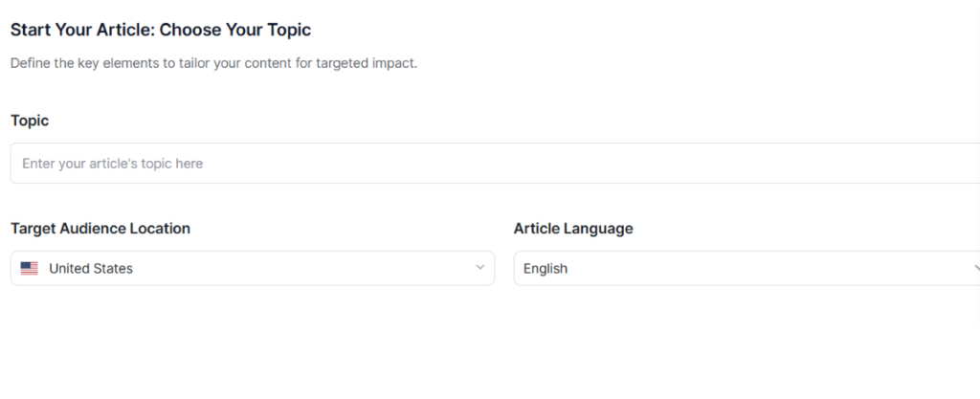This screenshot has height=399, width=980.
Task: Focus the "Enter your article's topic here" placeholder
Action: (113, 164)
